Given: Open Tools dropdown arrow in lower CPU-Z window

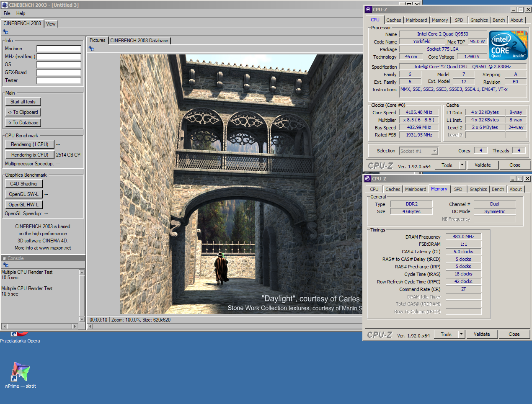Looking at the screenshot, I should [462, 334].
